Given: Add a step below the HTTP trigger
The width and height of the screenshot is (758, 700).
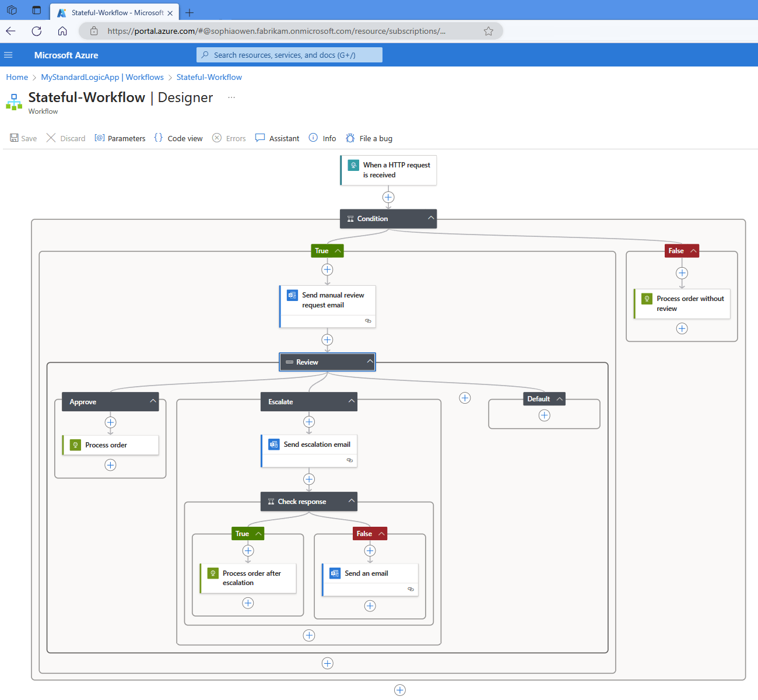Looking at the screenshot, I should pyautogui.click(x=388, y=197).
